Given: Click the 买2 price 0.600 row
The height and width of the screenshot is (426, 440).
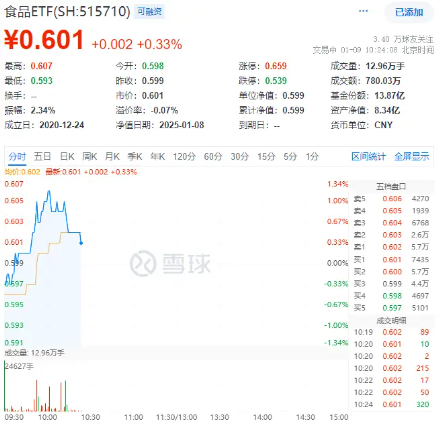Looking at the screenshot, I should (391, 272).
